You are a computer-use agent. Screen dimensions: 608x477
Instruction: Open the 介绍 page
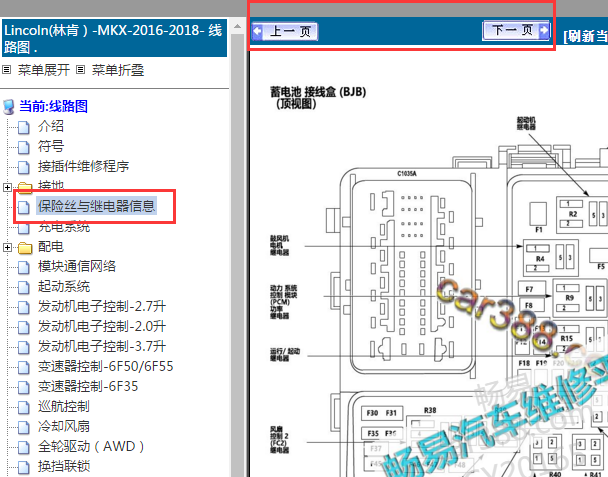(51, 126)
